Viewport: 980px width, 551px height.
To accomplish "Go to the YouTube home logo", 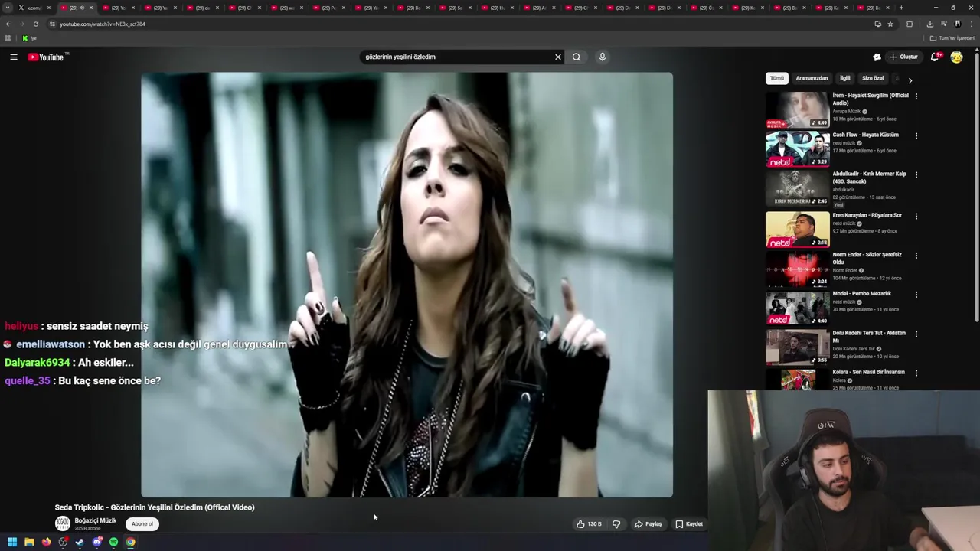I will coord(47,57).
